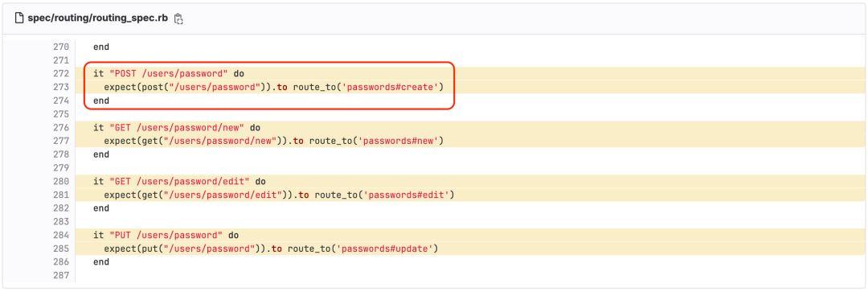868x292 pixels.
Task: Click the "PUT /users/password" description string
Action: tap(166, 235)
